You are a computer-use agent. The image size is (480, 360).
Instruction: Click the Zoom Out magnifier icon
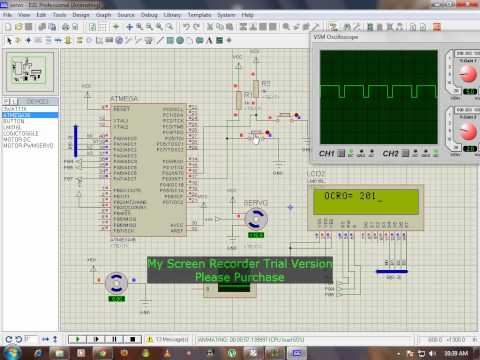[149, 27]
